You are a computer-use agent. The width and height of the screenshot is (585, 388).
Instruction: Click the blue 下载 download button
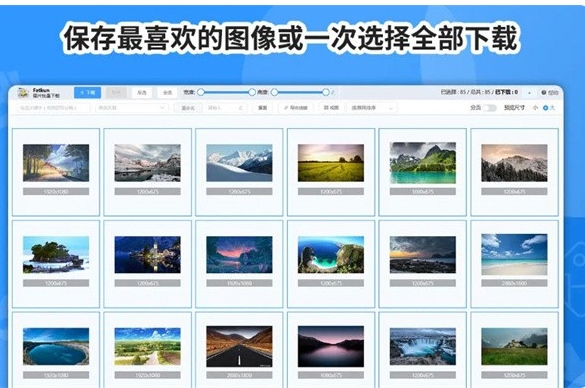point(87,93)
